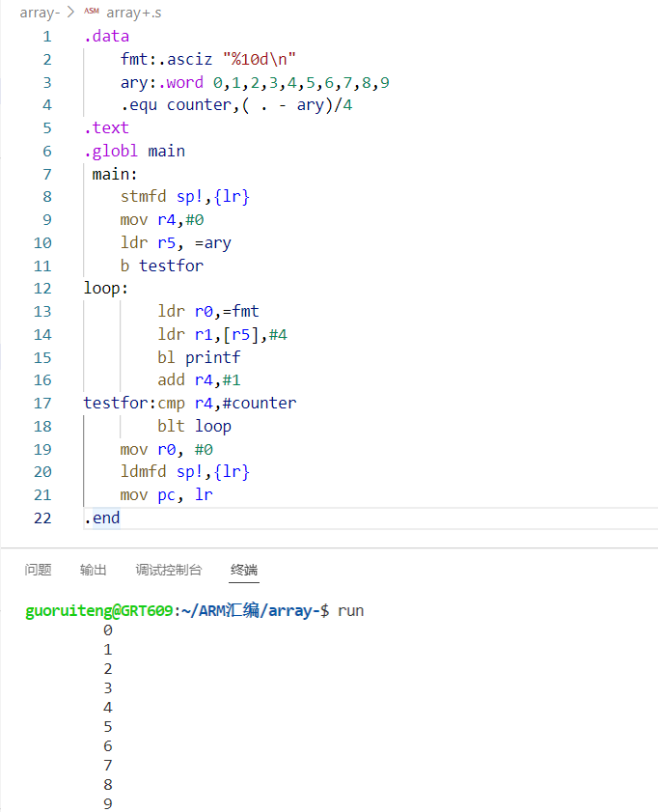Expand the breadcrumb chevron after array-
This screenshot has width=658, height=812.
click(70, 12)
